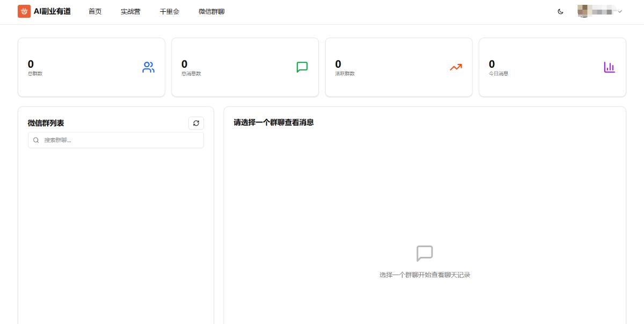Click the magnifier icon in the search box
The image size is (644, 324).
36,140
